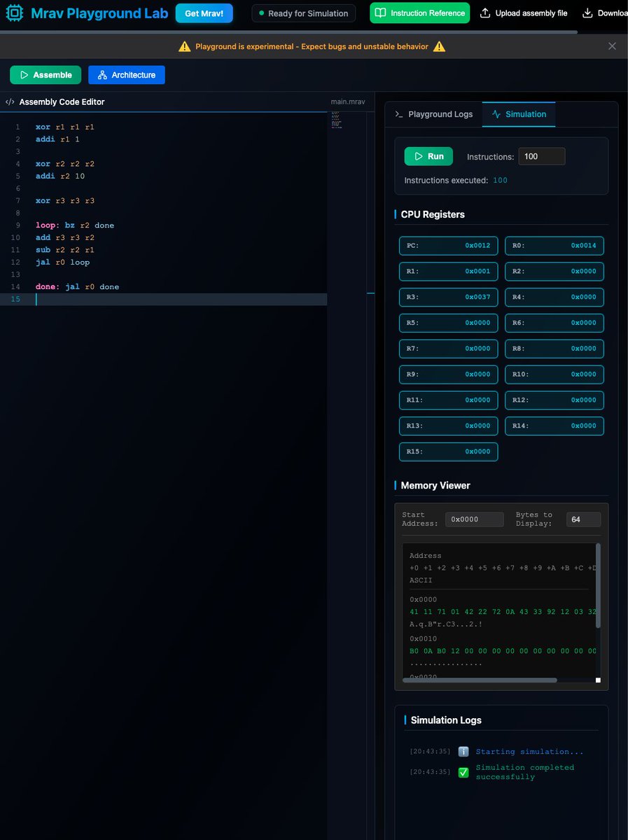Click the Assemble button

click(x=46, y=75)
